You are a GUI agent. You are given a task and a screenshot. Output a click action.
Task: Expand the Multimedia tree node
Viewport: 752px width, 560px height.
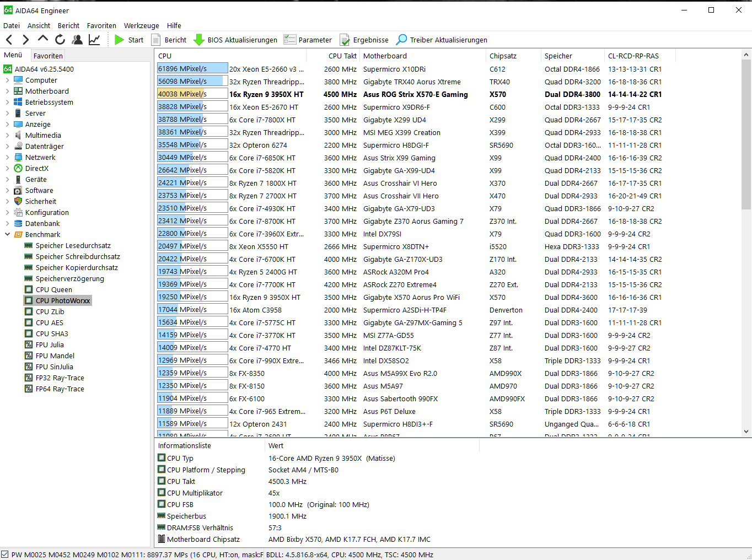pyautogui.click(x=7, y=135)
